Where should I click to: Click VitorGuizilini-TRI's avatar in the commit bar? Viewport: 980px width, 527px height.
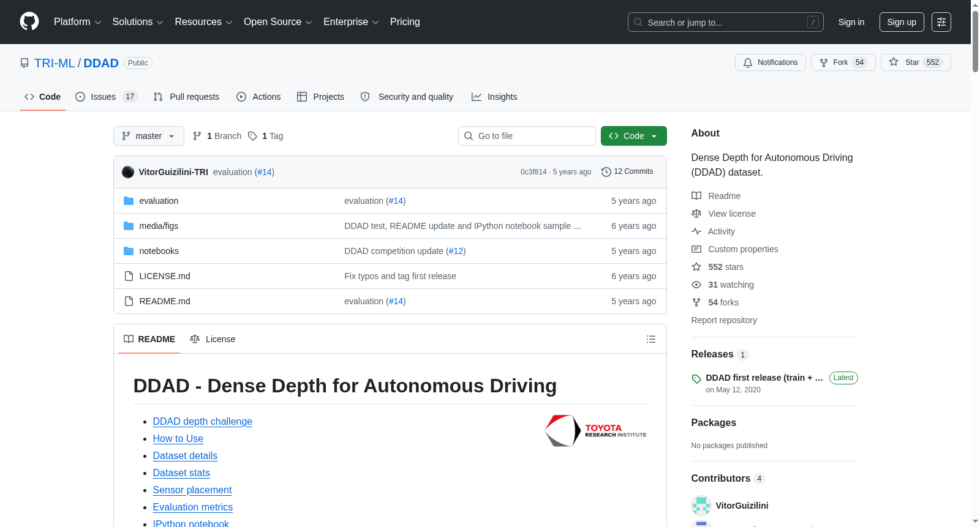(x=128, y=172)
